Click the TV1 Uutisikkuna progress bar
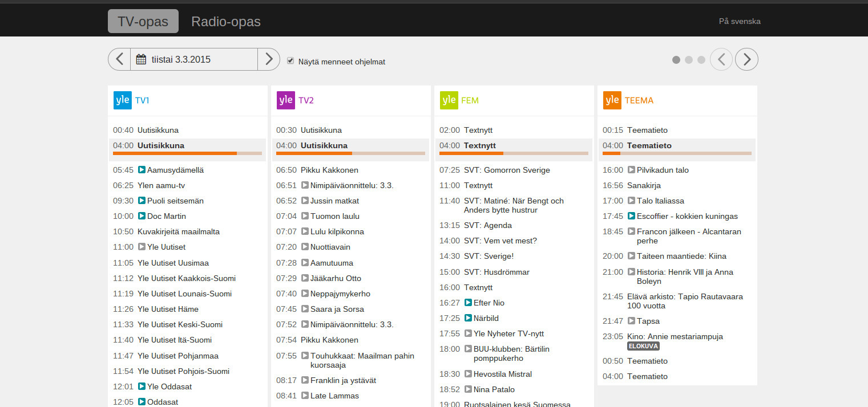 coord(187,153)
